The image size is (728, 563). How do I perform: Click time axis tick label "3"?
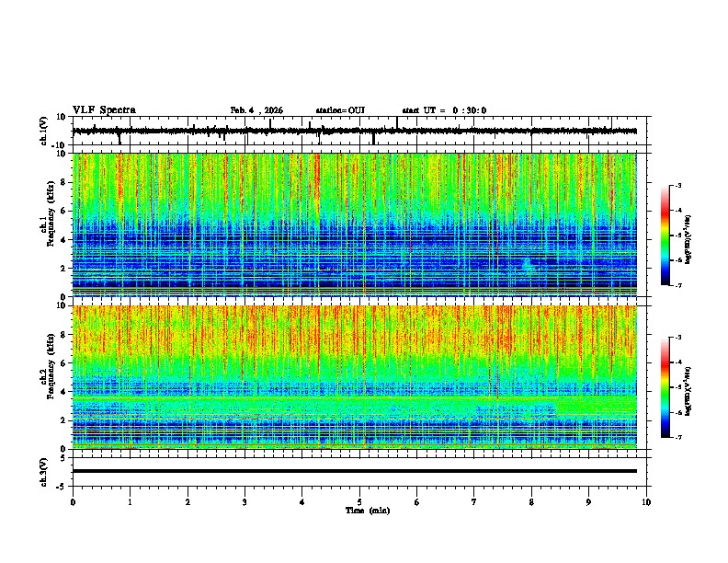(245, 502)
